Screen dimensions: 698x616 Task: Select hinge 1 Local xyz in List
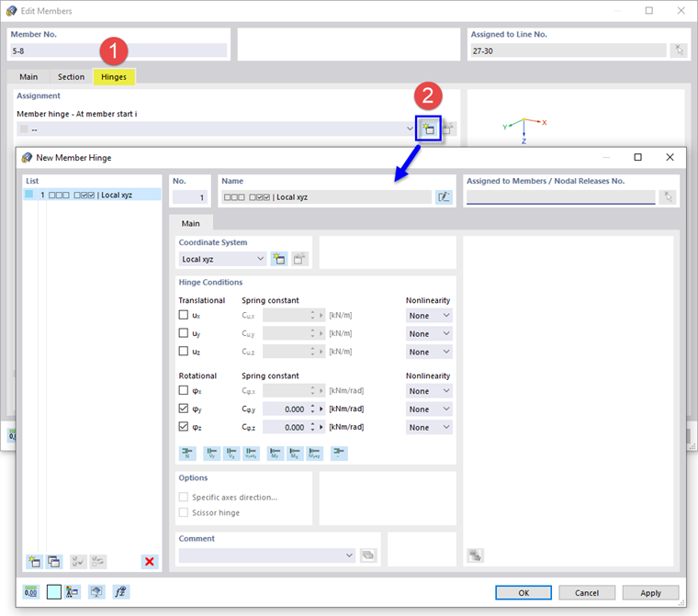(92, 195)
